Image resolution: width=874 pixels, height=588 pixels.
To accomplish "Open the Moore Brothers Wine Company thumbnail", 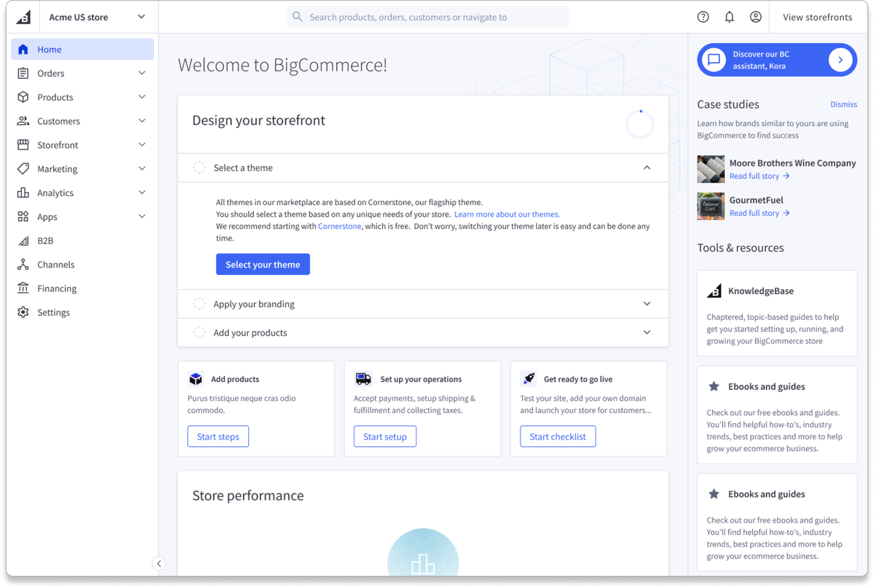I will (x=711, y=169).
